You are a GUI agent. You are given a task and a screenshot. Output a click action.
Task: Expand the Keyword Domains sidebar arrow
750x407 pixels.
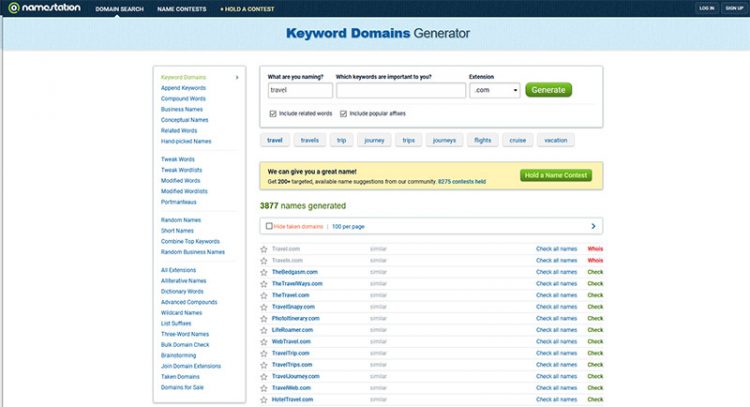coord(237,77)
